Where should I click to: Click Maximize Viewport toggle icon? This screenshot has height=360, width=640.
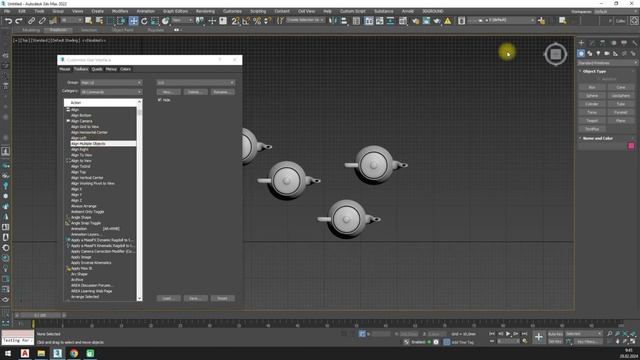[x=633, y=341]
